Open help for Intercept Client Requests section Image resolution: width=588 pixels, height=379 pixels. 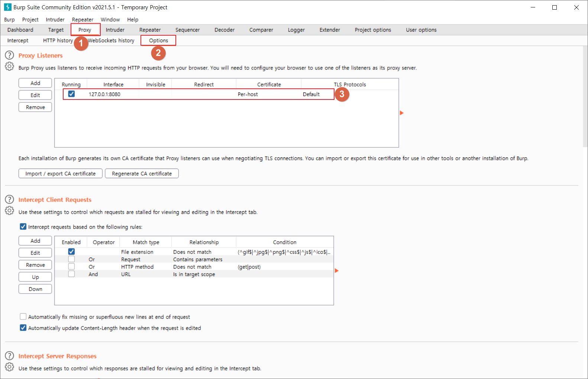click(x=9, y=199)
